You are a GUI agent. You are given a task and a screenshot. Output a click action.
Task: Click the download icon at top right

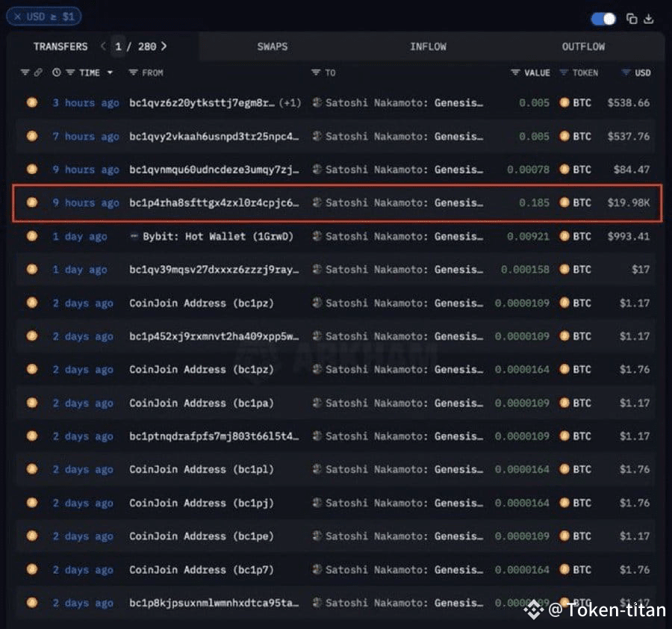tap(649, 19)
